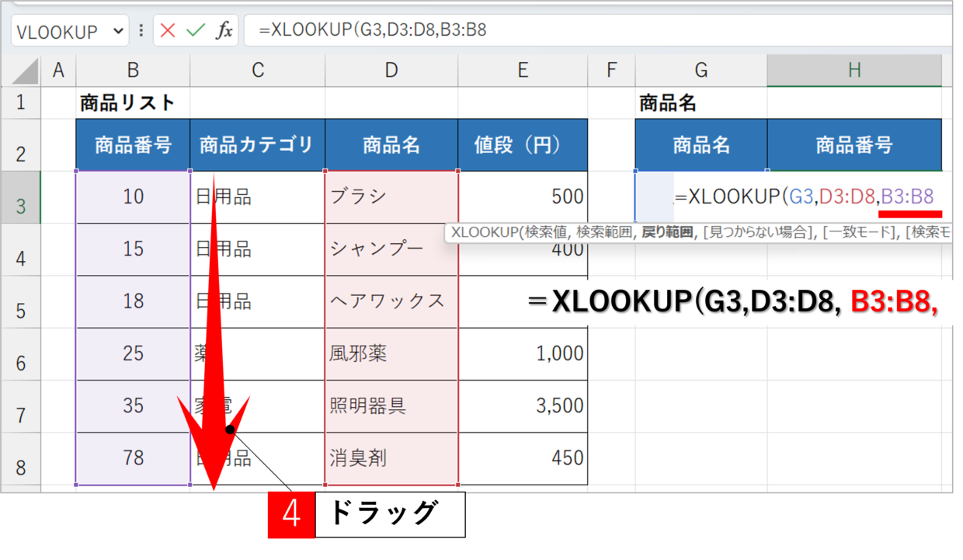This screenshot has height=560, width=963.
Task: Click the Cancel (X) formula button
Action: [168, 31]
